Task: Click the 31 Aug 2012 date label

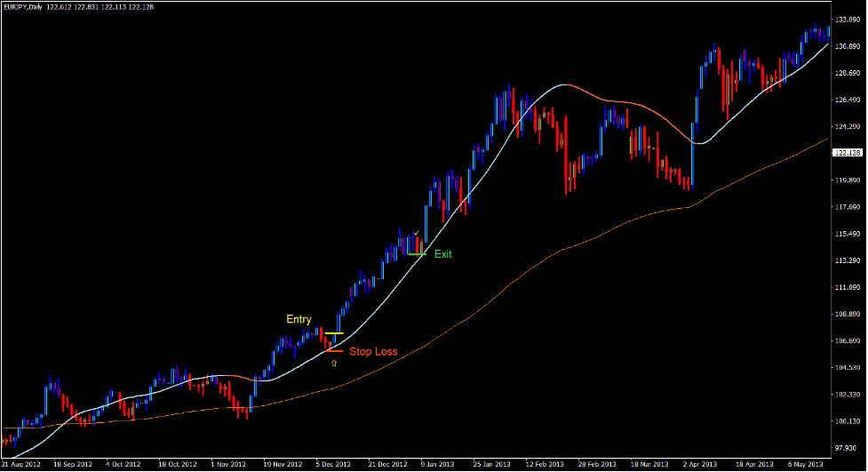Action: pyautogui.click(x=20, y=464)
